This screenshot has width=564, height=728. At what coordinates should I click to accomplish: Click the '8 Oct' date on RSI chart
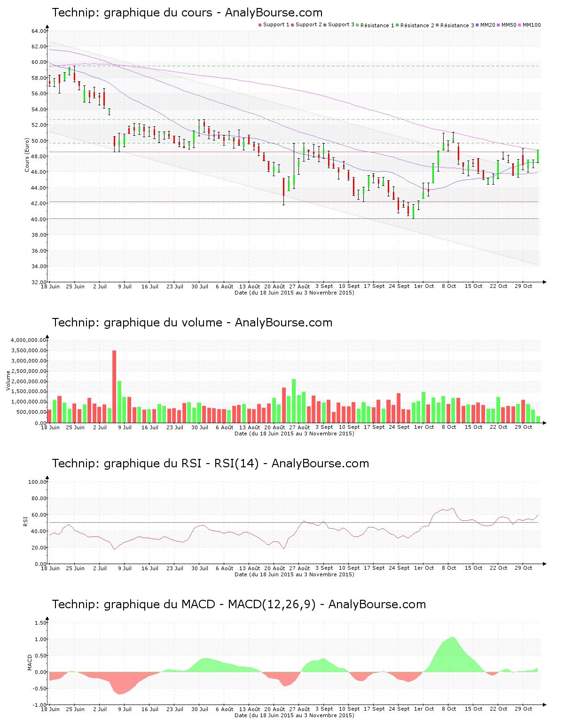[x=449, y=568]
